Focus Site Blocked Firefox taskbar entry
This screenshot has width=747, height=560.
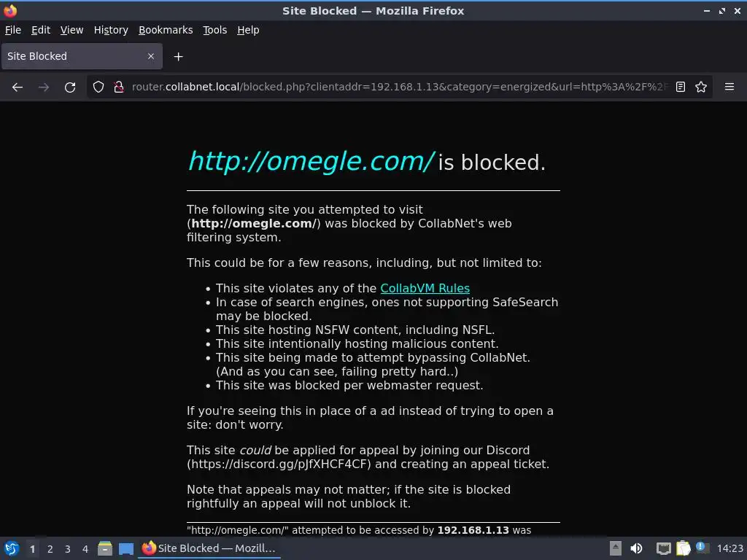pos(209,548)
